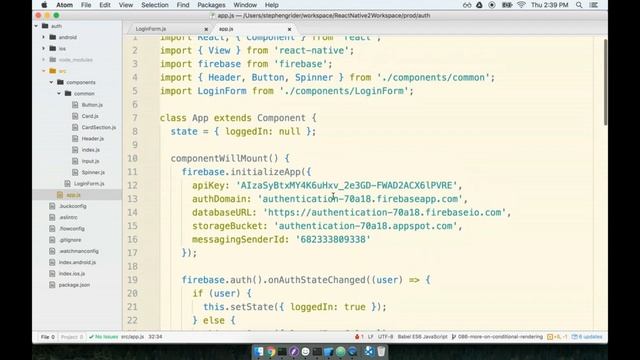Click the src/app.js path in status bar
The height and width of the screenshot is (360, 640).
(x=133, y=337)
